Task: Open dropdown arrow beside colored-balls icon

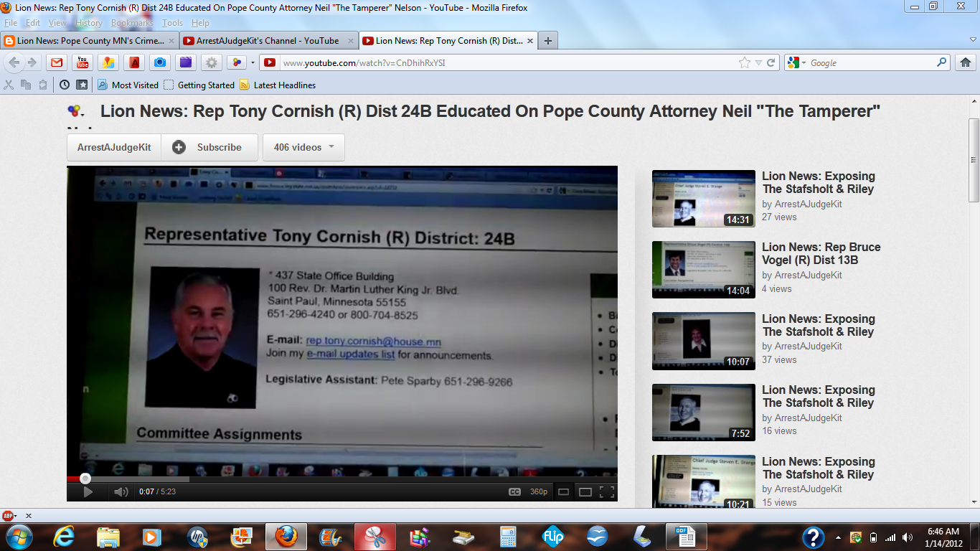Action: [x=253, y=62]
